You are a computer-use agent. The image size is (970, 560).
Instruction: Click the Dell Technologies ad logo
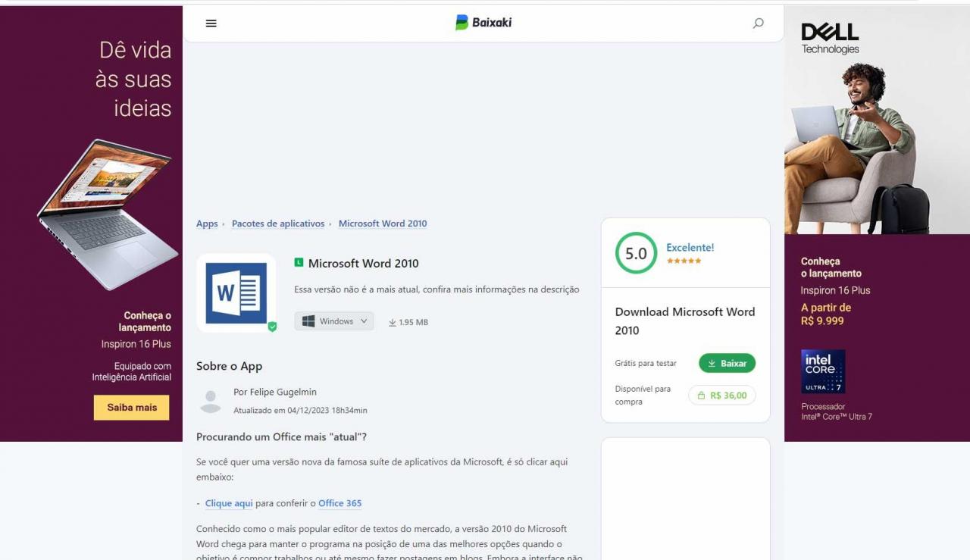(x=830, y=38)
